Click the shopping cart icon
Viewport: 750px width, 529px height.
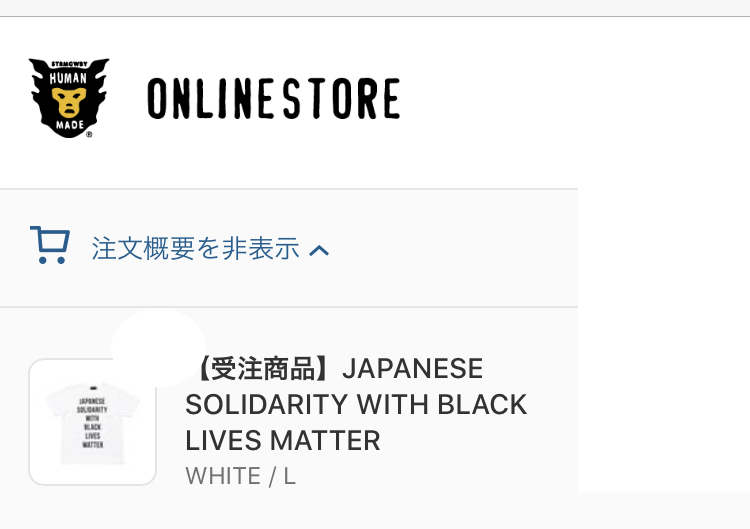(50, 245)
